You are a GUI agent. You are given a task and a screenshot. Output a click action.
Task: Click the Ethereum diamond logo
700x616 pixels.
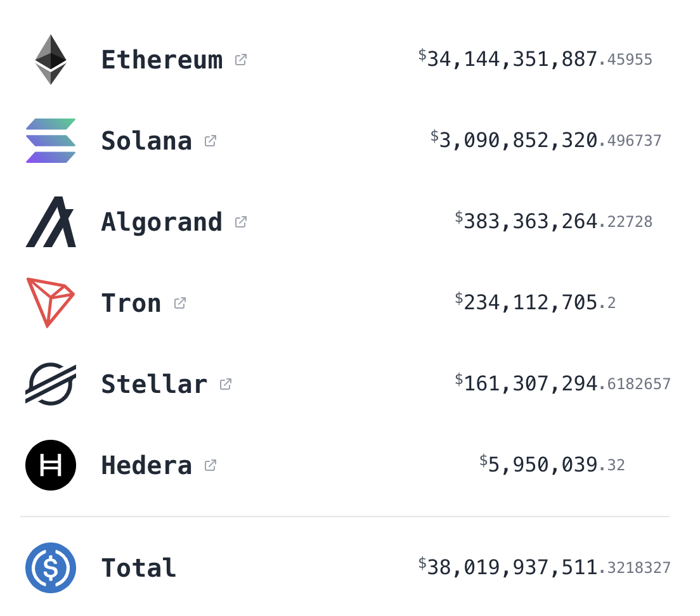pos(51,60)
